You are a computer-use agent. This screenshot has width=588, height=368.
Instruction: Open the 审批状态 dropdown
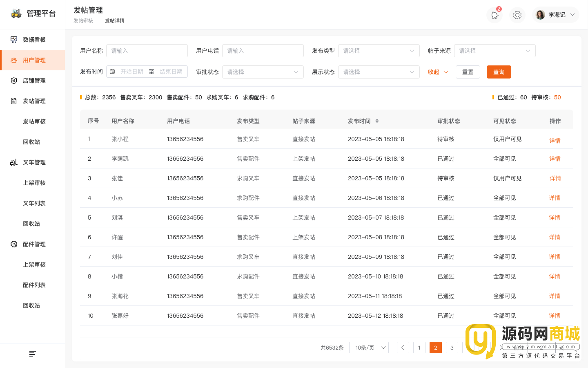263,72
